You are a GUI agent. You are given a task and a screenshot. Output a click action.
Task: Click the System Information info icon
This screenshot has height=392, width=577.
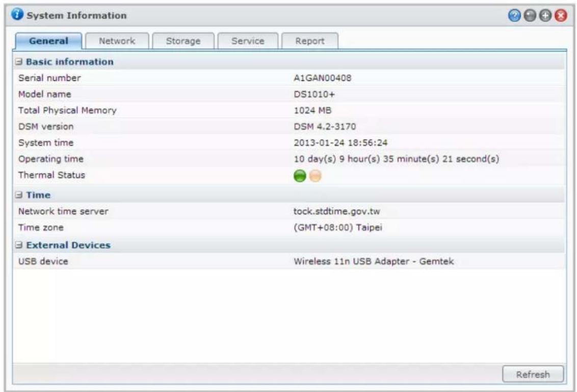pos(17,14)
